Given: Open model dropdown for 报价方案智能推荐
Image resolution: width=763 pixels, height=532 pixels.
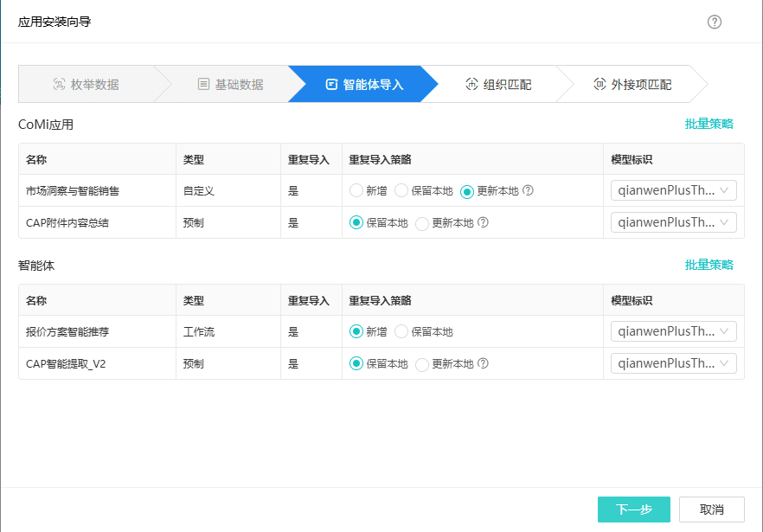Looking at the screenshot, I should 673,331.
